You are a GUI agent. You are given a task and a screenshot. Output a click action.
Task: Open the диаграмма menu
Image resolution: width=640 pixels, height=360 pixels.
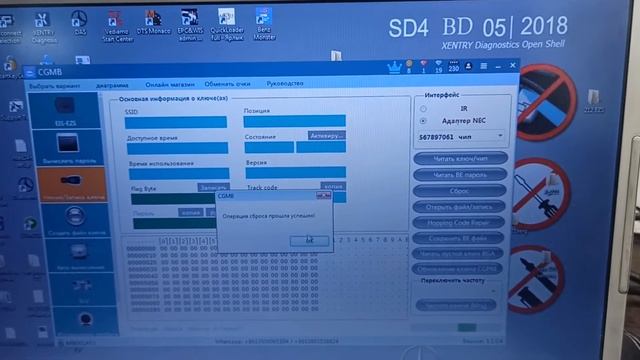[112, 86]
